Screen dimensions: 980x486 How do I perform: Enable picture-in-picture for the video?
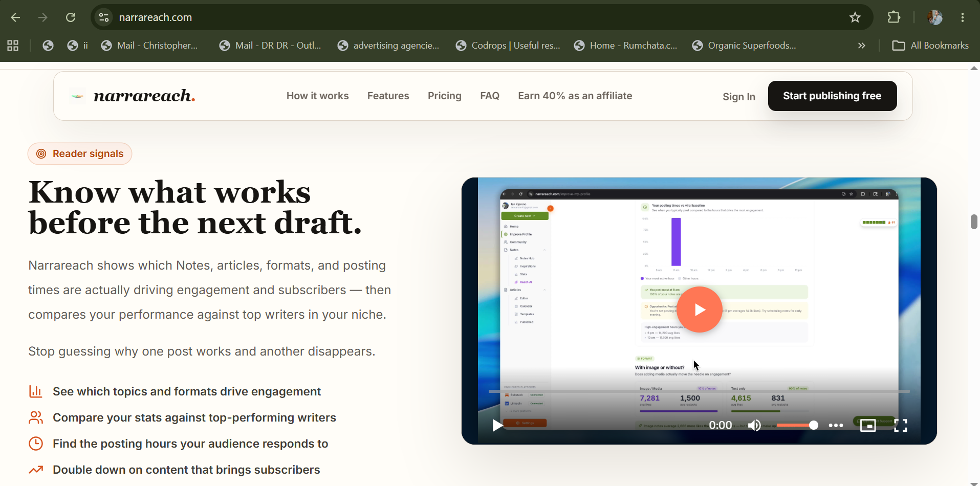pos(868,425)
